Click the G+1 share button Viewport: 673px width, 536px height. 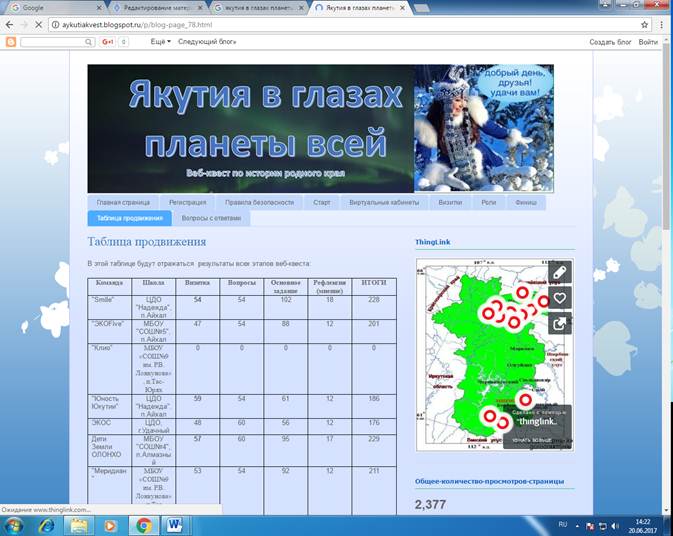(108, 42)
